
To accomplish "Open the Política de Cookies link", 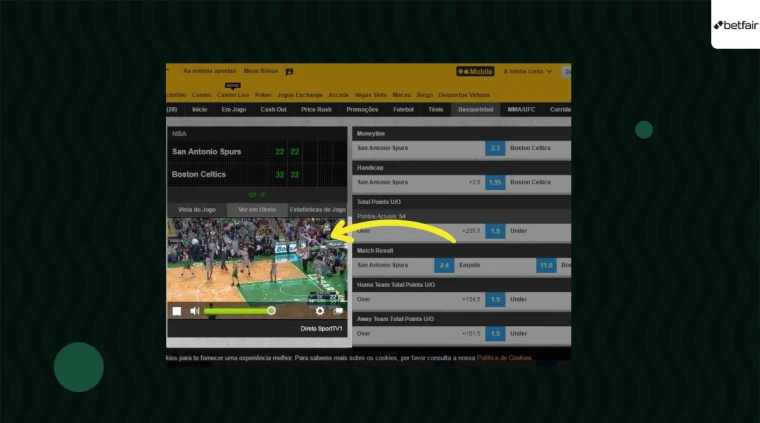I will pyautogui.click(x=504, y=358).
